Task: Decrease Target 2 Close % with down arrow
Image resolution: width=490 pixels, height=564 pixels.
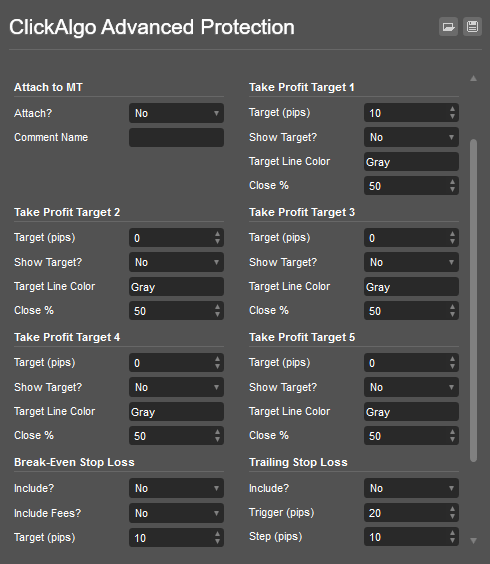Action: [217, 315]
